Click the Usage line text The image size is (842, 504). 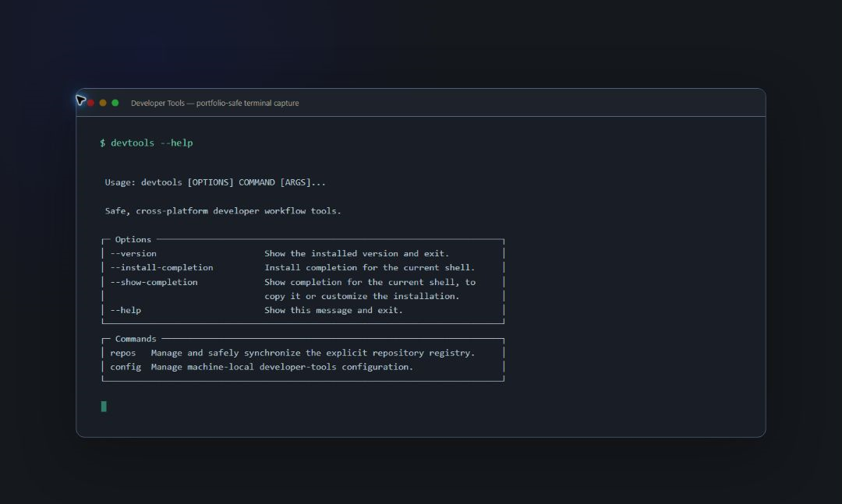pyautogui.click(x=215, y=182)
